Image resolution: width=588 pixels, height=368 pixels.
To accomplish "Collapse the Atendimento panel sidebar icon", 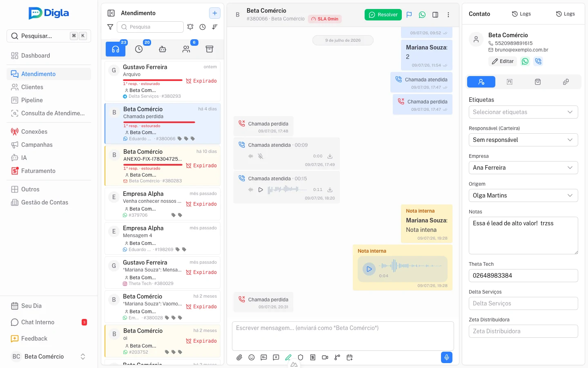I will pos(111,13).
